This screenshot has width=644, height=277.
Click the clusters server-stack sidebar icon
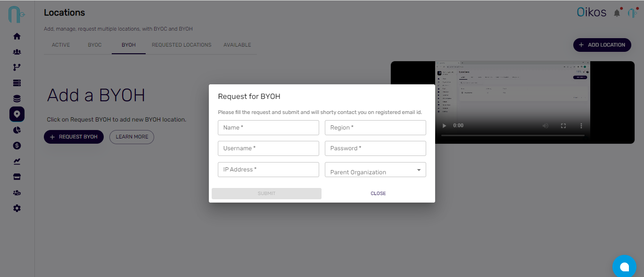pyautogui.click(x=17, y=82)
